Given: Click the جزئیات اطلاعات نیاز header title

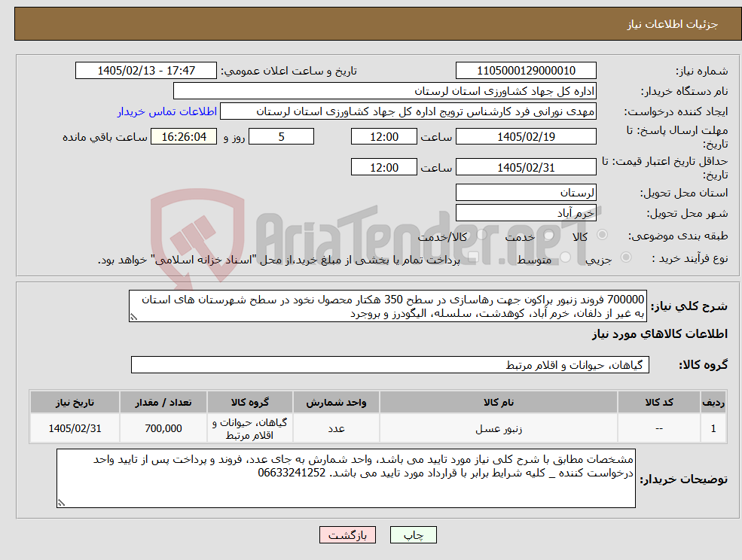Looking at the screenshot, I should (x=673, y=24).
